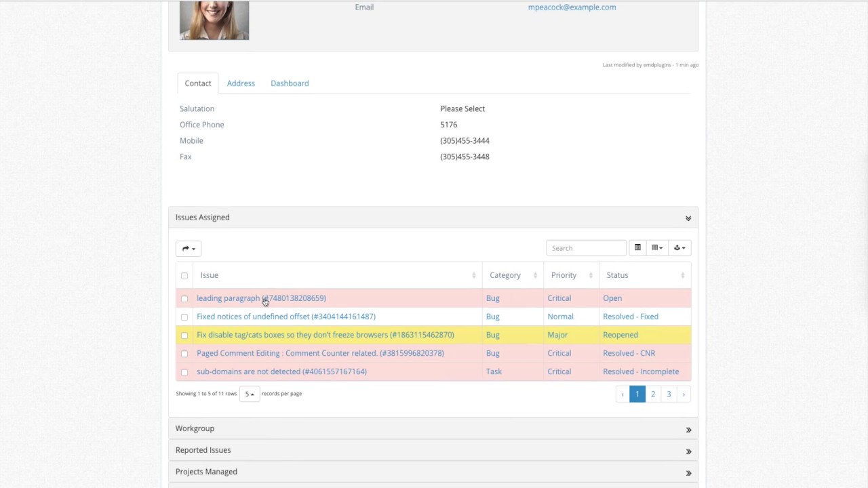Open the export data icon dropdown

click(x=679, y=248)
